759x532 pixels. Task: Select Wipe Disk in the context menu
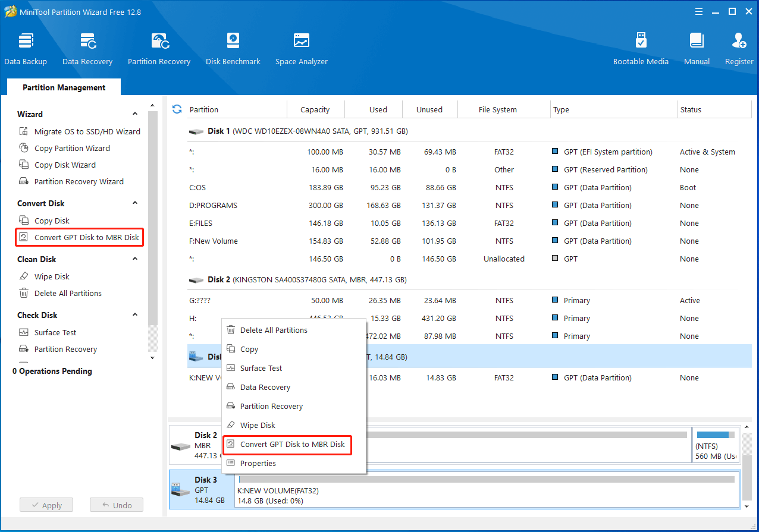294,425
